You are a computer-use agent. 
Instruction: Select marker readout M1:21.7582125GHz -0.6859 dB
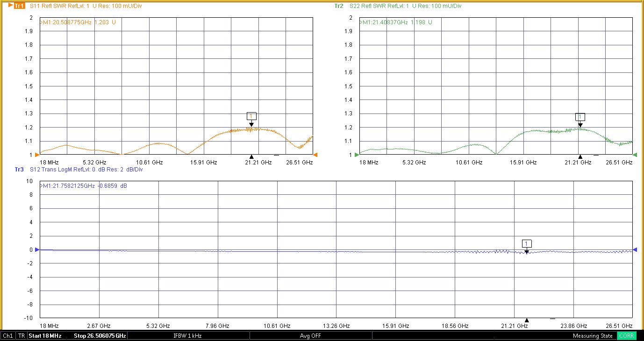point(84,186)
